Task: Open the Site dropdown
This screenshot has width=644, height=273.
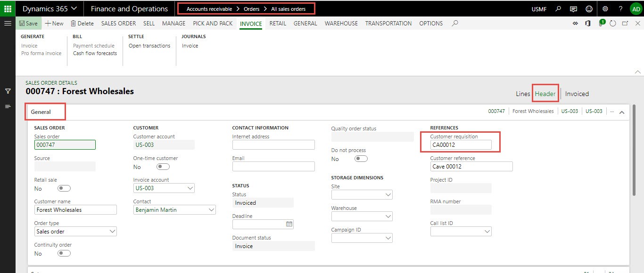Action: click(388, 194)
